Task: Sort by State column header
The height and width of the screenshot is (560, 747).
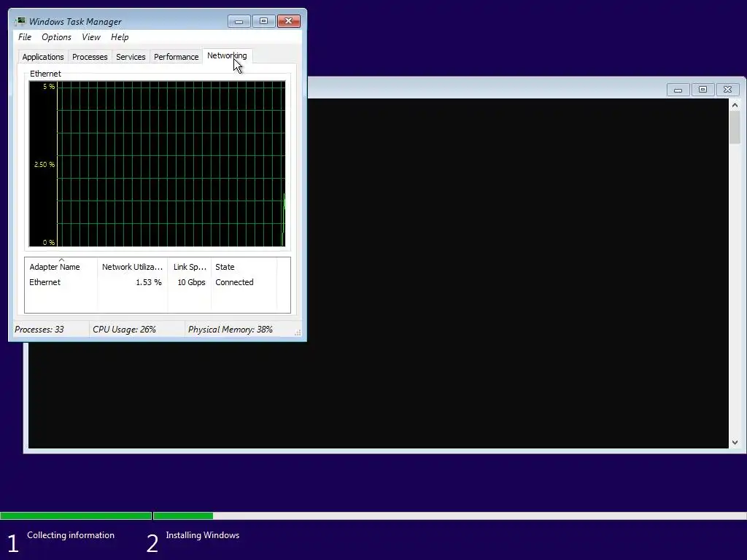Action: [x=244, y=267]
